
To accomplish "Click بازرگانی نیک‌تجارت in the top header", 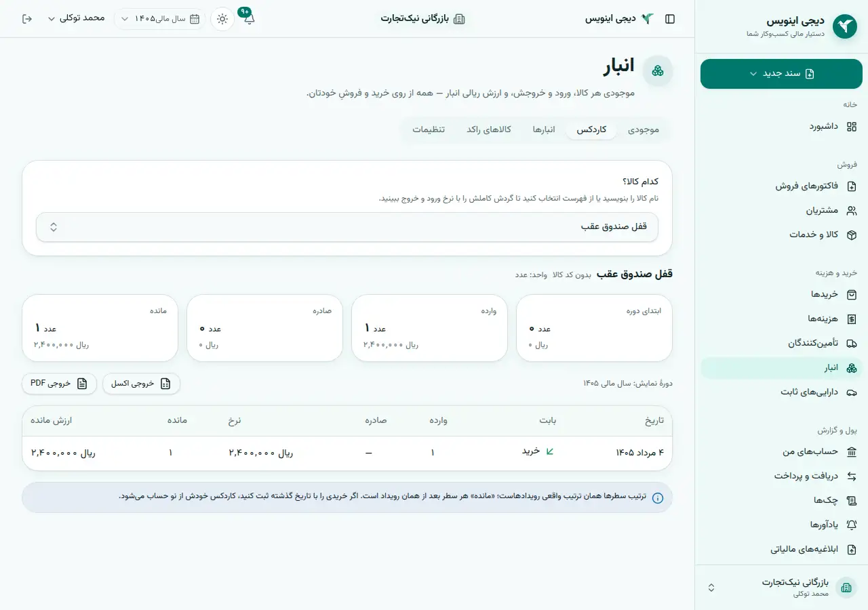I will (423, 19).
